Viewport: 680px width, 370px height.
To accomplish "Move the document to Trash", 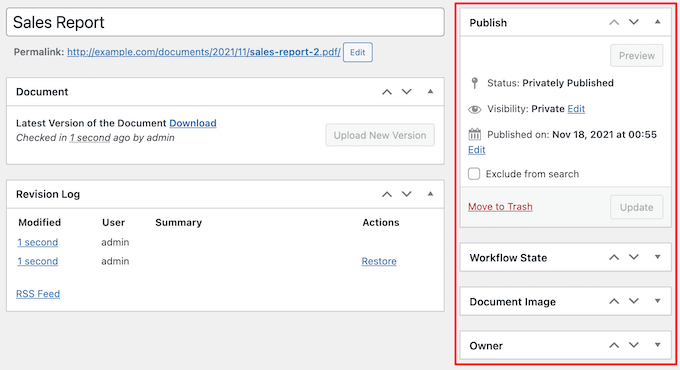I will [x=500, y=207].
